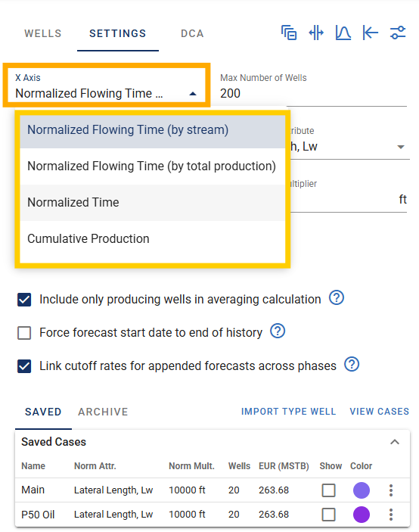The height and width of the screenshot is (532, 419).
Task: Collapse the X Axis dropdown
Action: coord(193,94)
